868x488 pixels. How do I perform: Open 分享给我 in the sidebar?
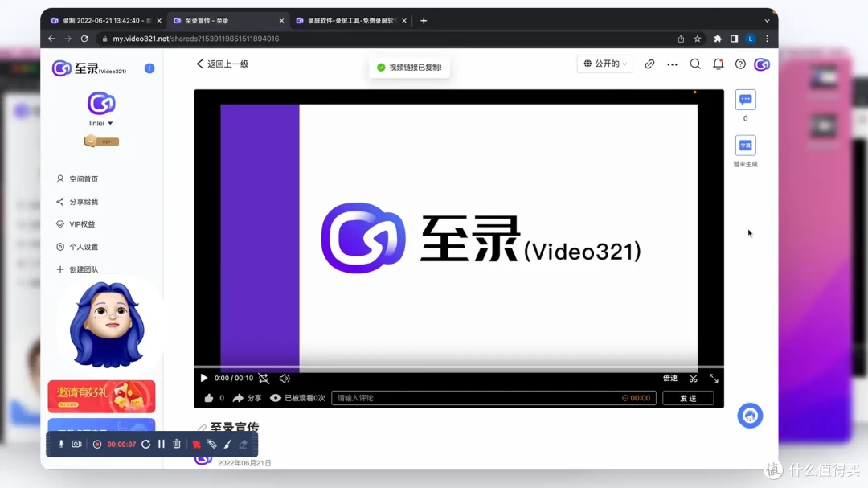pos(77,202)
